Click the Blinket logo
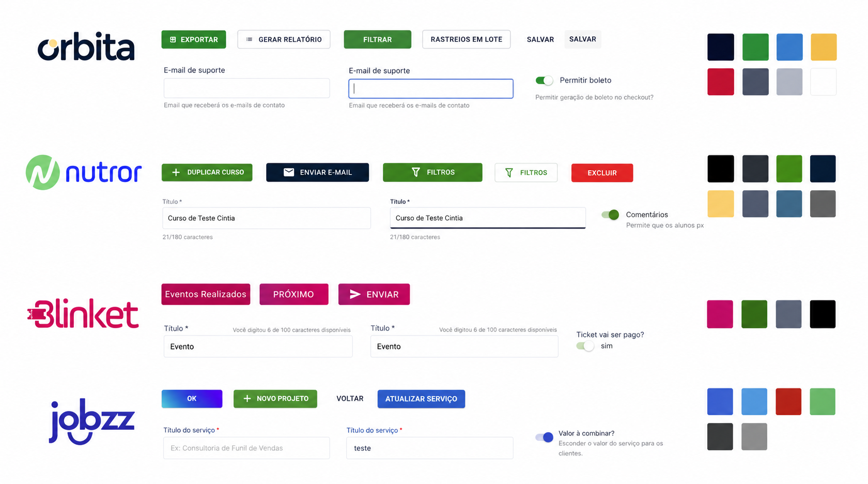Viewport: 868px width, 484px height. (x=83, y=313)
